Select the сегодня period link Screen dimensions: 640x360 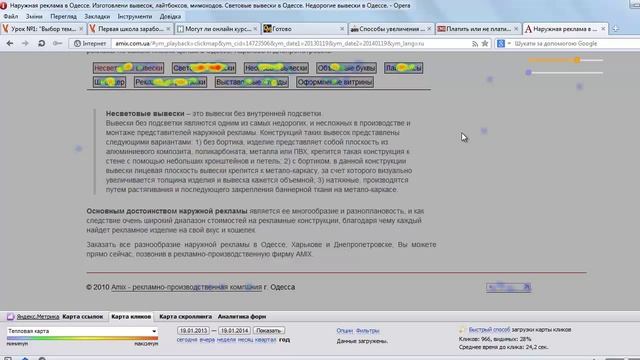[187, 340]
